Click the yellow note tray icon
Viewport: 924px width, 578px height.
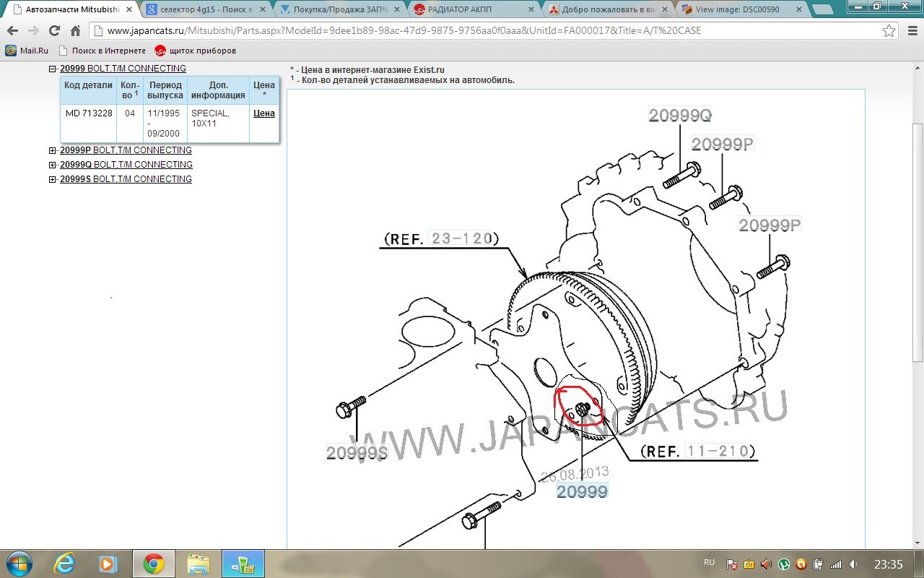pyautogui.click(x=749, y=564)
